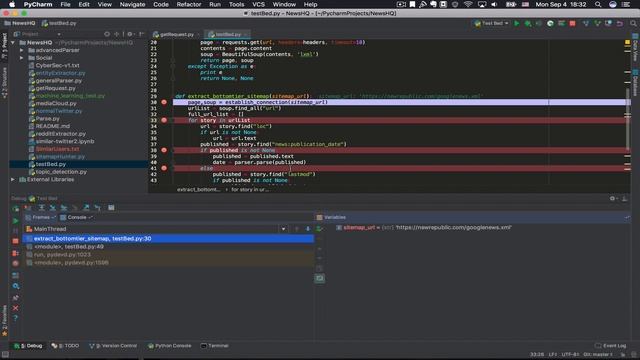
Task: Click the next frame down arrow beside MainThread
Action: click(x=308, y=229)
